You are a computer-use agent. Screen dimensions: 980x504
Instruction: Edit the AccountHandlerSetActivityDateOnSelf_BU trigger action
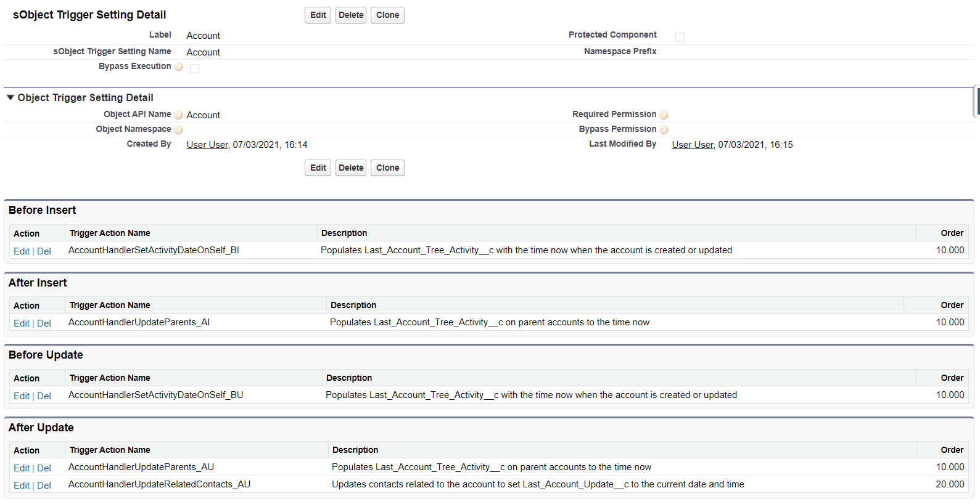point(22,396)
